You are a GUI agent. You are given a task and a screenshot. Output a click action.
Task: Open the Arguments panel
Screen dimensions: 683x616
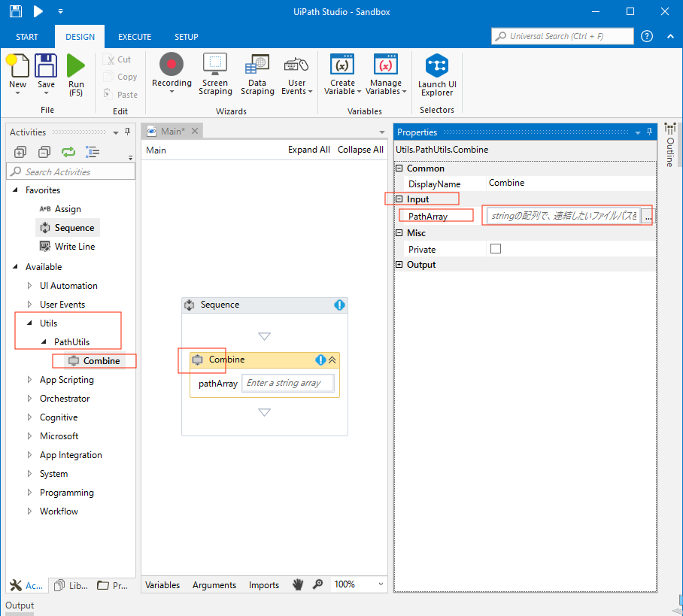pos(214,585)
